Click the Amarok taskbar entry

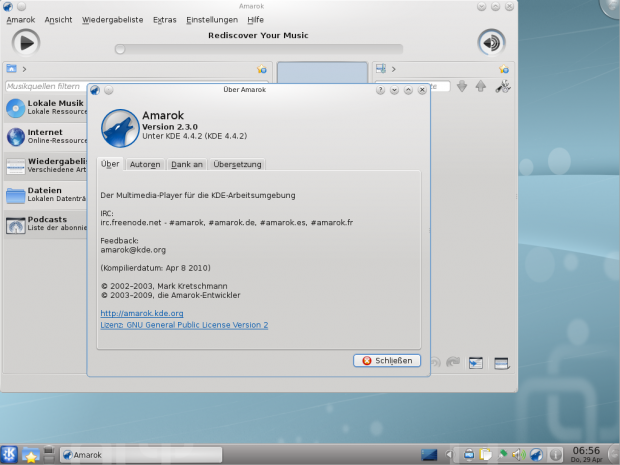point(141,455)
